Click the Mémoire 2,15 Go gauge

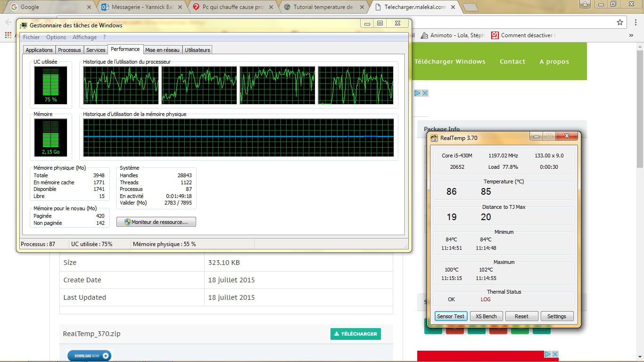(x=50, y=138)
